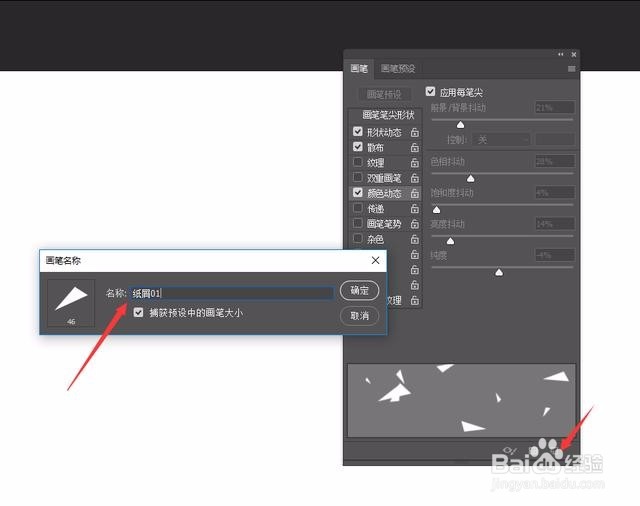Screen dimensions: 640x506
Task: Click the 饱和度抖动 slider handle
Action: tap(436, 210)
